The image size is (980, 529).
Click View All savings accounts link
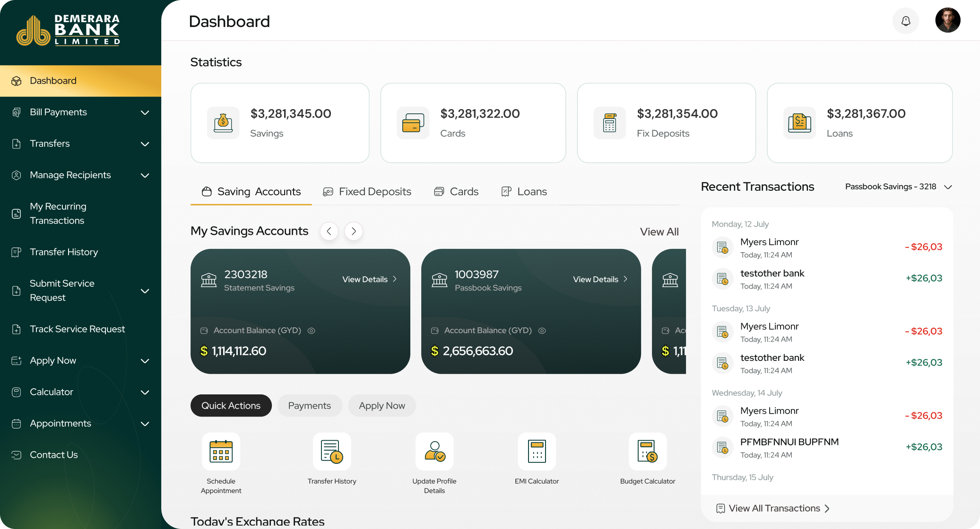659,232
